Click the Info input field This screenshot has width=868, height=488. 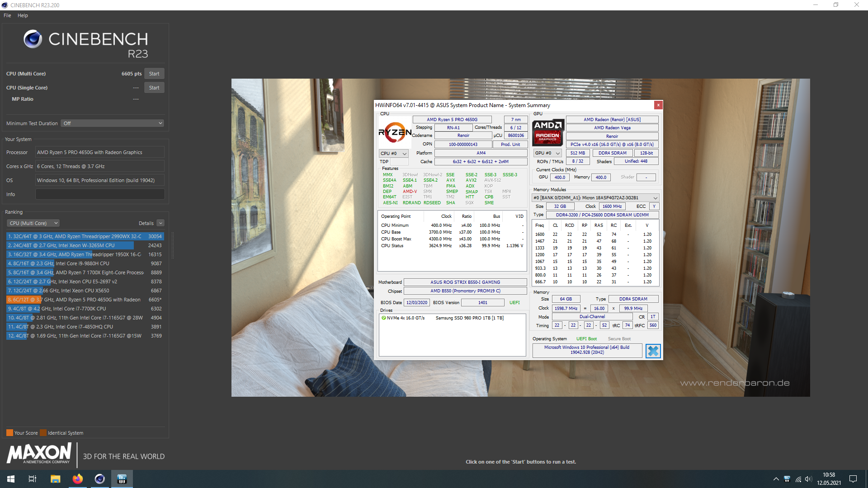click(100, 194)
